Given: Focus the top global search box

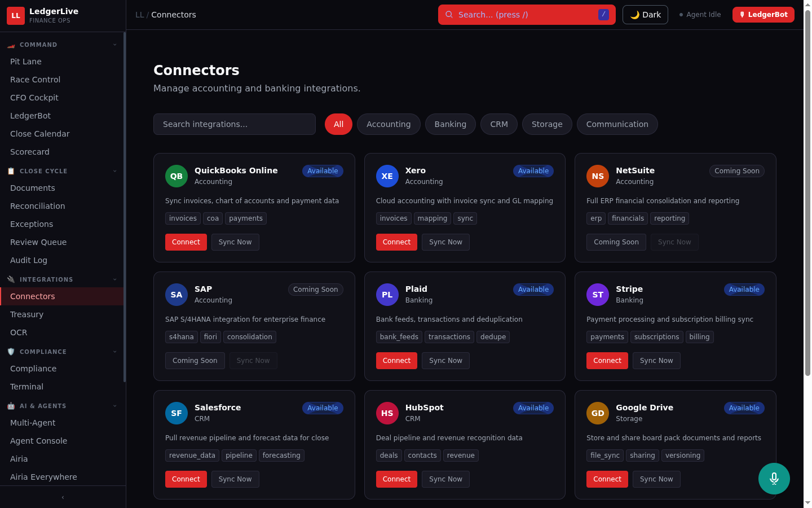Looking at the screenshot, I should pos(527,15).
